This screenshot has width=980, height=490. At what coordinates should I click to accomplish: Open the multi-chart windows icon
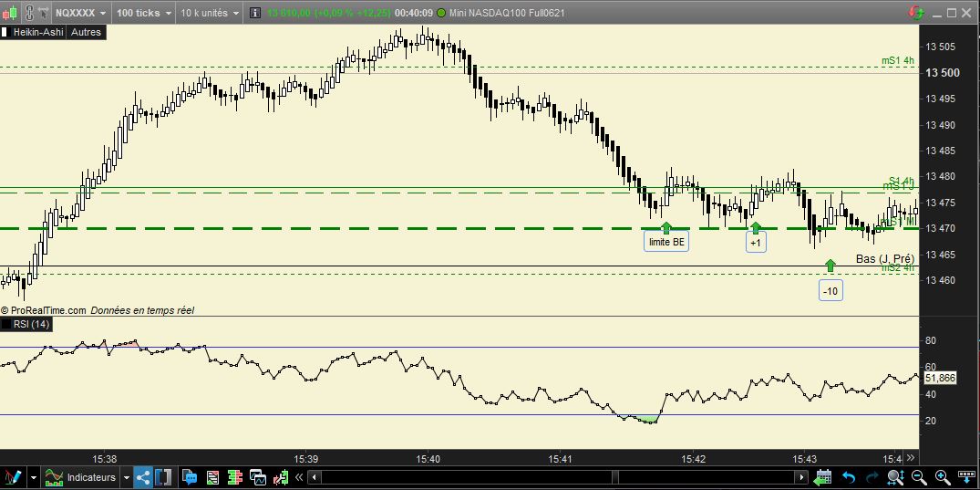pos(257,478)
